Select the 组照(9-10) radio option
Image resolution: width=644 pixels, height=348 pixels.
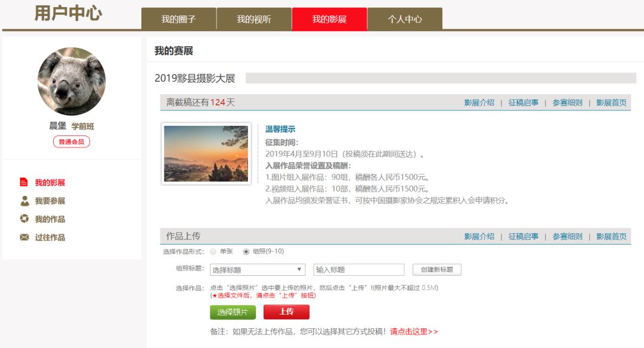246,251
